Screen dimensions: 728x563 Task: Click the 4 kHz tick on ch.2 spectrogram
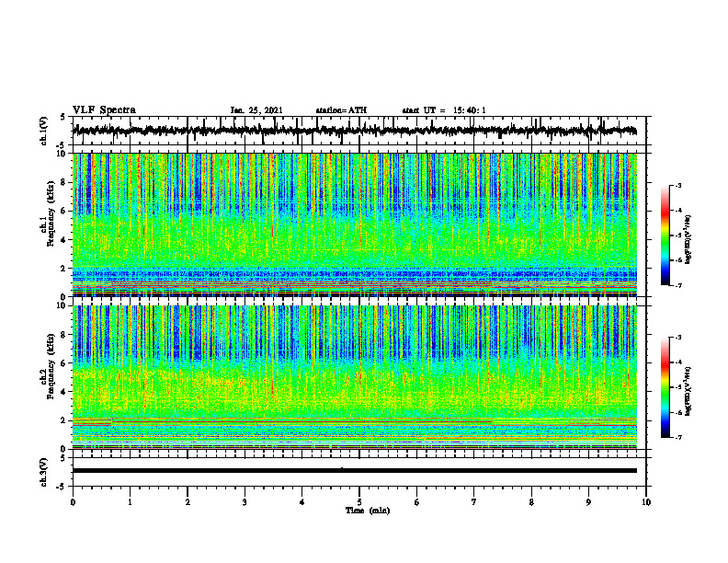pos(64,392)
